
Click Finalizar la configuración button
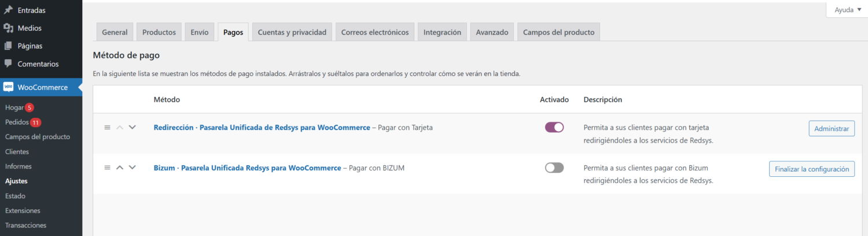click(811, 169)
